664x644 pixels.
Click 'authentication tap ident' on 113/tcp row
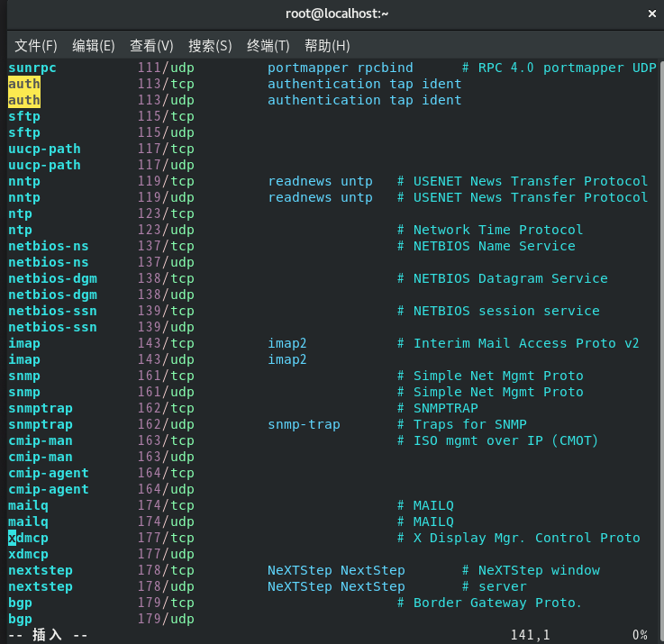[364, 84]
